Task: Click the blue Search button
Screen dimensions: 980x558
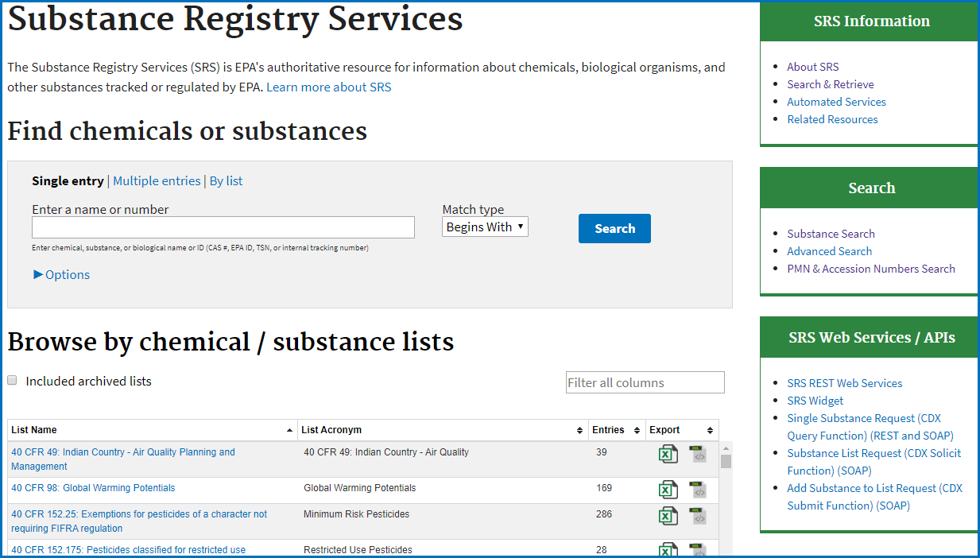Action: point(614,228)
